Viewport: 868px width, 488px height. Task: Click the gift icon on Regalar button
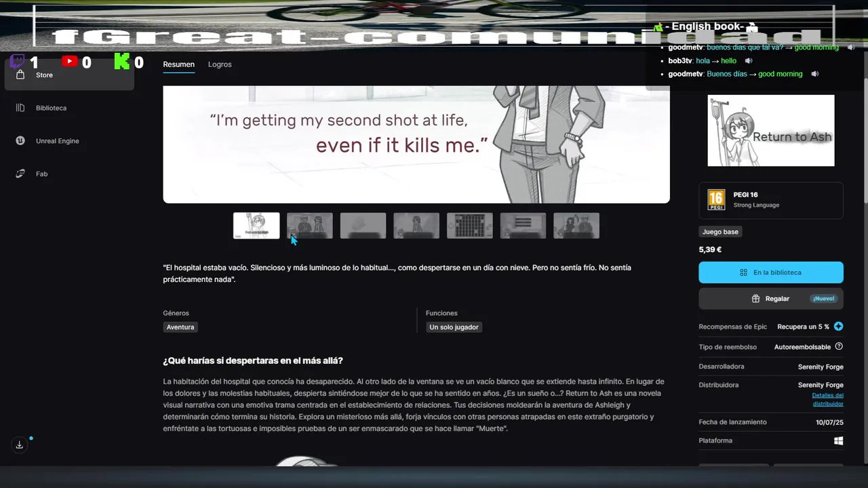pyautogui.click(x=755, y=298)
